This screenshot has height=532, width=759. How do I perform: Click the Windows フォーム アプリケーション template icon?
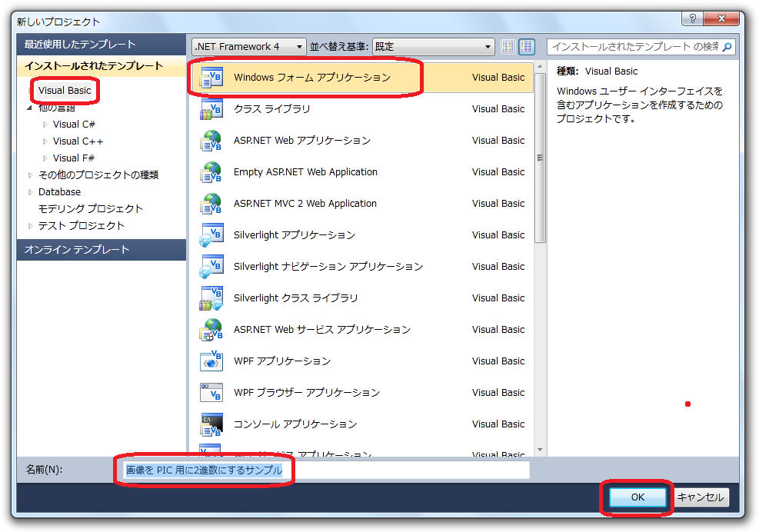click(211, 78)
